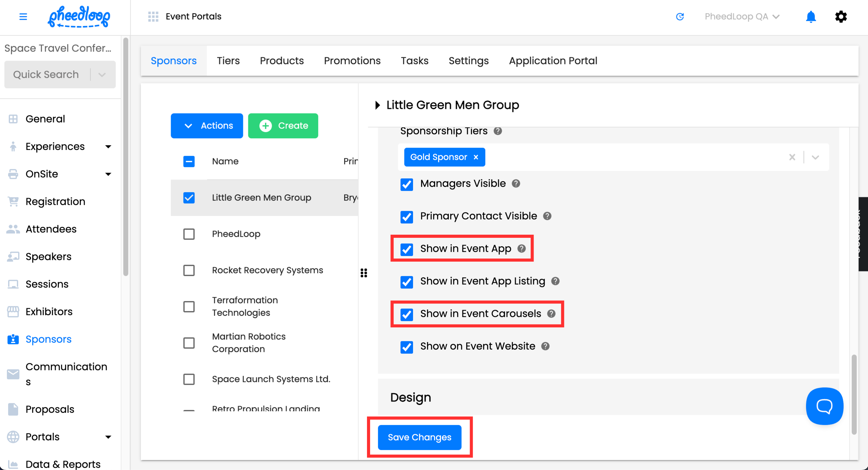Open the PheedLoop QA account dropdown
This screenshot has width=868, height=470.
[741, 17]
